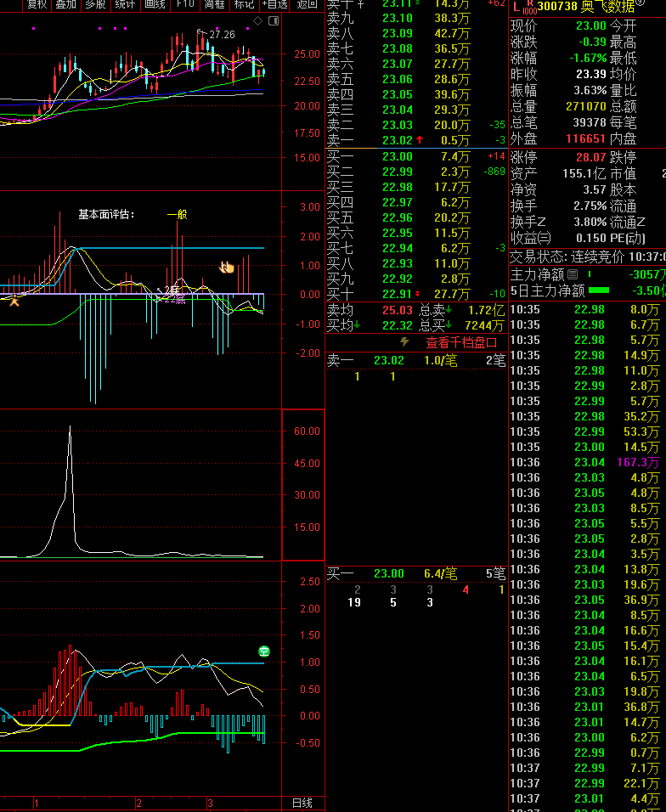Screen dimensions: 666x812
Task: Click the 买一 queue header 6.4/笔
Action: [440, 574]
